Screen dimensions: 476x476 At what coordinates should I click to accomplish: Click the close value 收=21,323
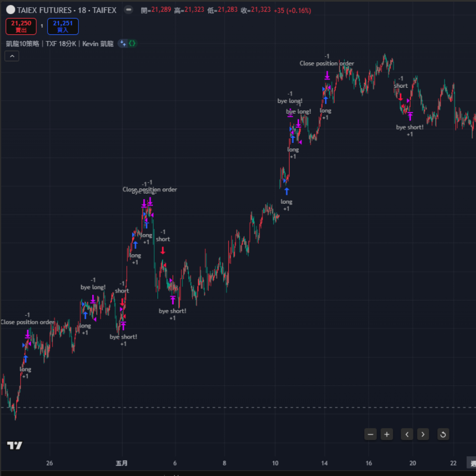256,10
